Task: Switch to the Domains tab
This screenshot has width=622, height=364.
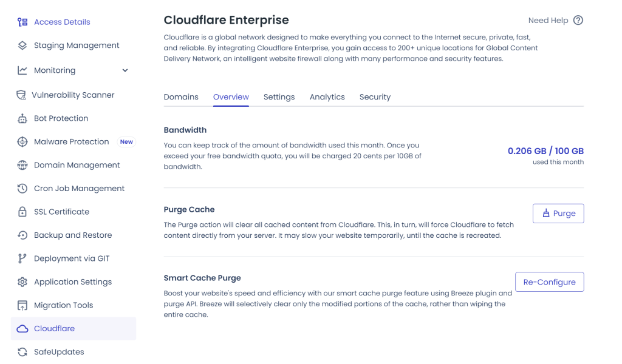Action: [x=181, y=97]
